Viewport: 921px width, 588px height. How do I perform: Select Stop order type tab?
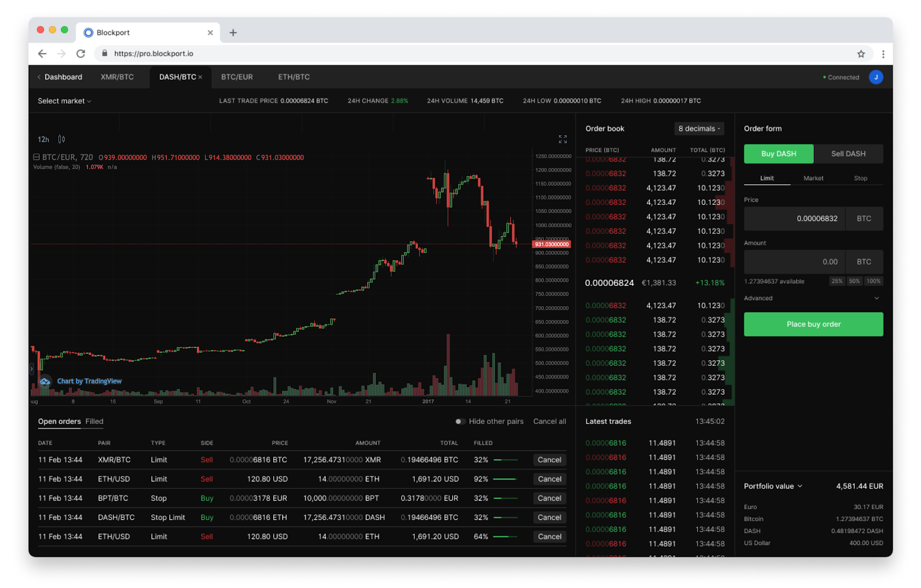(860, 178)
